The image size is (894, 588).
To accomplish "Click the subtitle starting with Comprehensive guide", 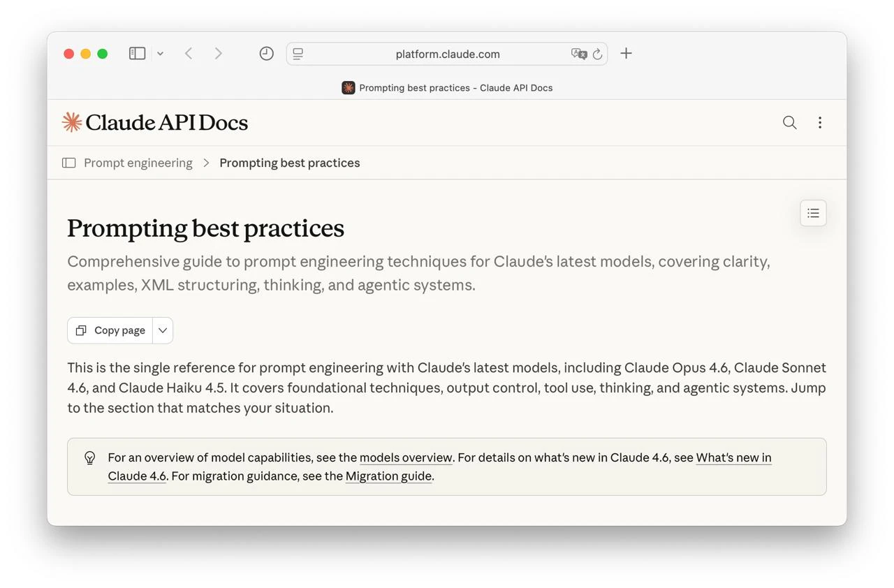I will point(418,273).
